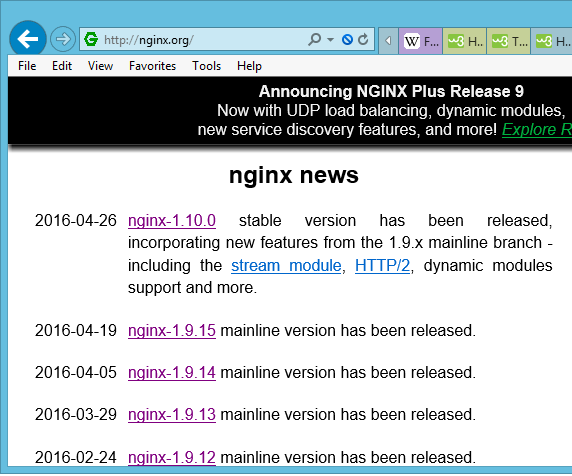The width and height of the screenshot is (572, 476).
Task: Open the Favorites menu
Action: [x=152, y=66]
